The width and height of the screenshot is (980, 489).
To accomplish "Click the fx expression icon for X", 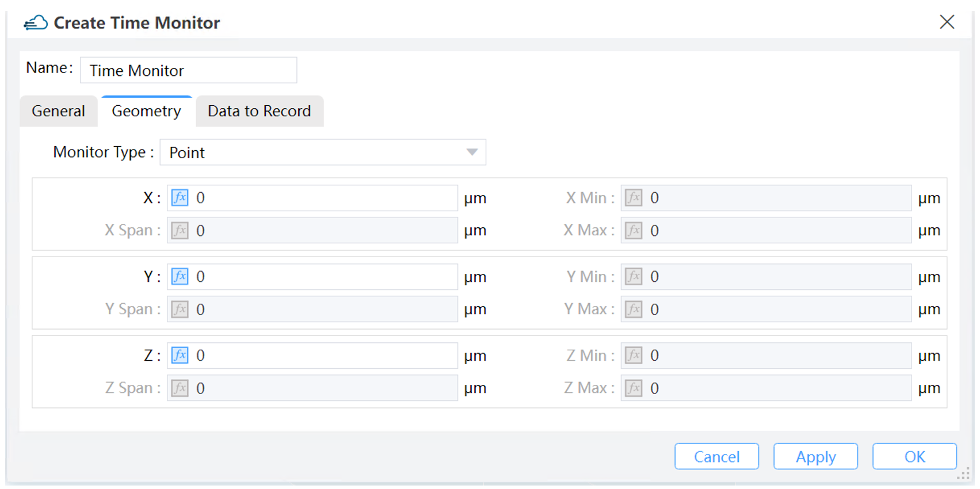I will [x=180, y=198].
